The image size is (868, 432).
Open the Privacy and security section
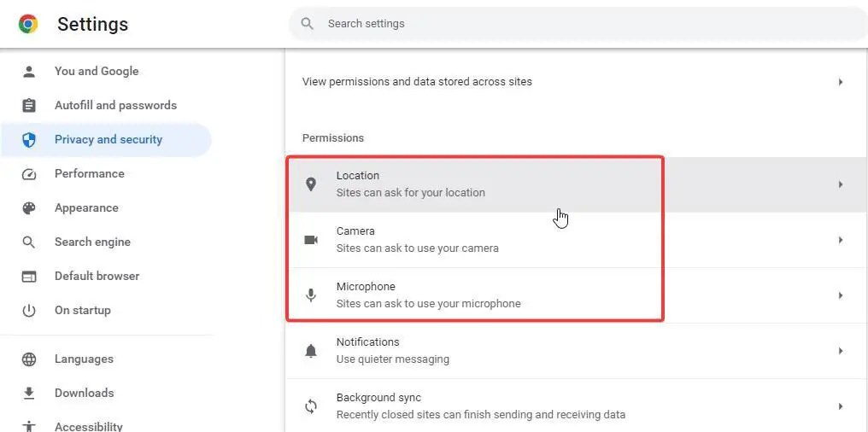click(x=108, y=140)
